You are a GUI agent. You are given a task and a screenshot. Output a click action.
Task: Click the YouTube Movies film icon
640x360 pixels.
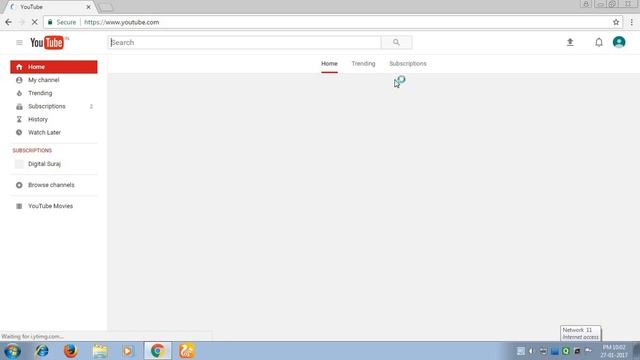pos(19,206)
